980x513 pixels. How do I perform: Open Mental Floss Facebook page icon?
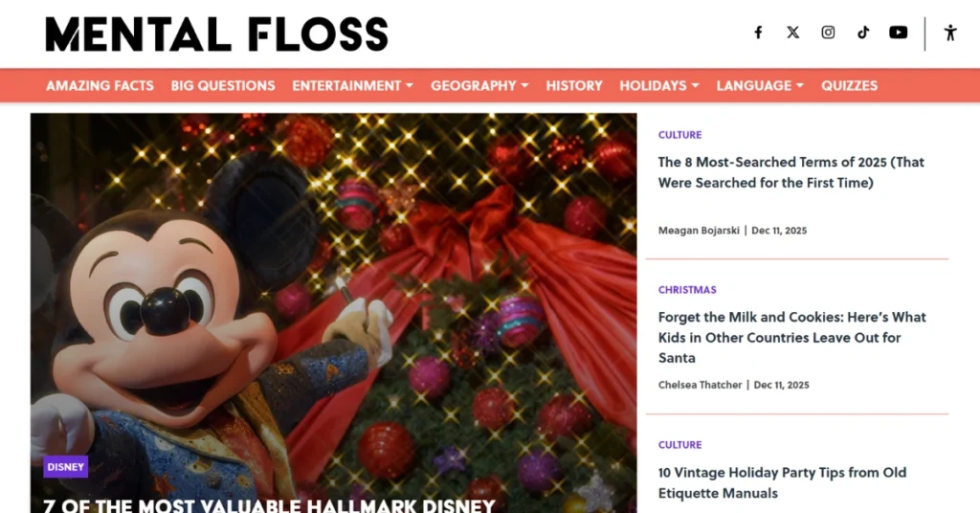click(x=758, y=33)
